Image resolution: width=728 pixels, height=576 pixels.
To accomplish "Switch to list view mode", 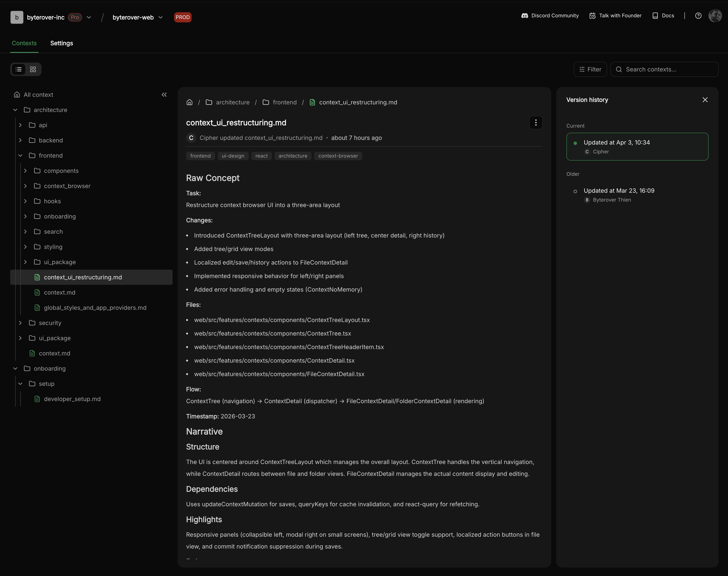I will (x=19, y=69).
